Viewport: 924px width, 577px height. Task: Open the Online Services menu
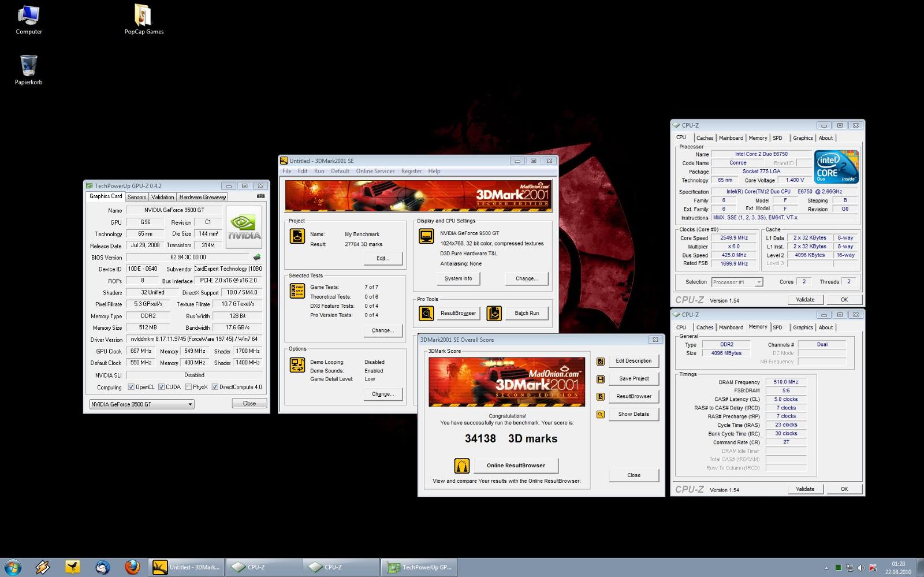tap(375, 171)
